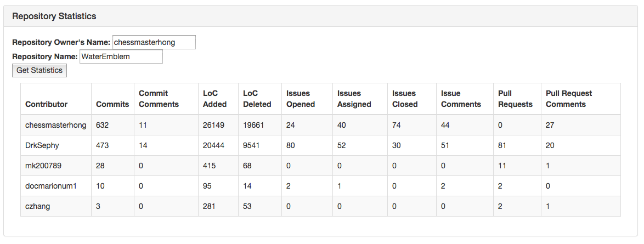Click commits value 632

tap(102, 125)
